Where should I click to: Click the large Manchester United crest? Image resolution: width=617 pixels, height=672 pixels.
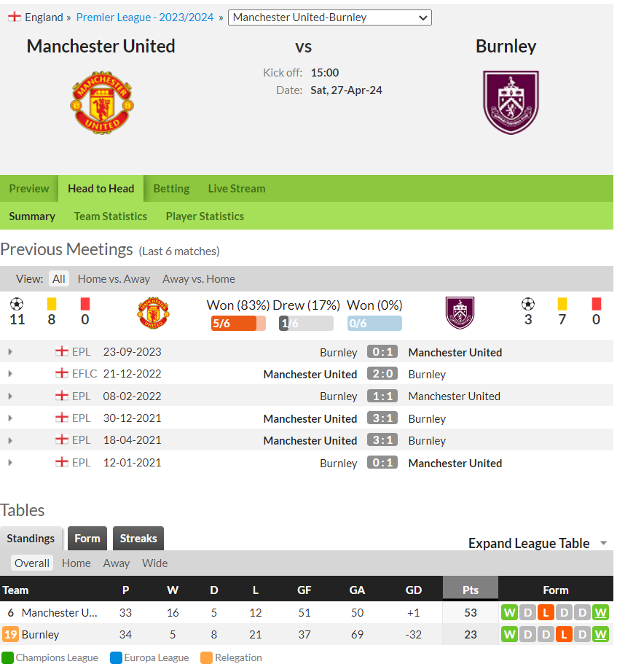coord(102,103)
